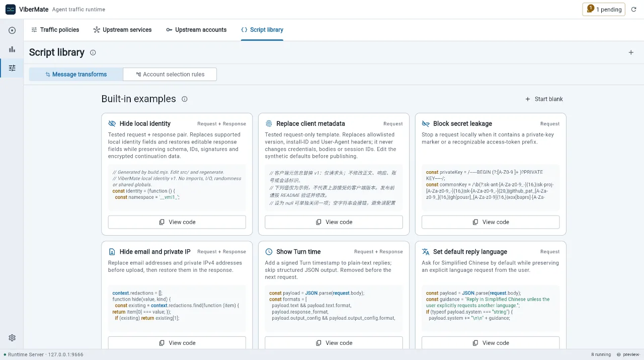This screenshot has width=644, height=360.
Task: Click the Show Turn time code preview
Action: click(334, 308)
